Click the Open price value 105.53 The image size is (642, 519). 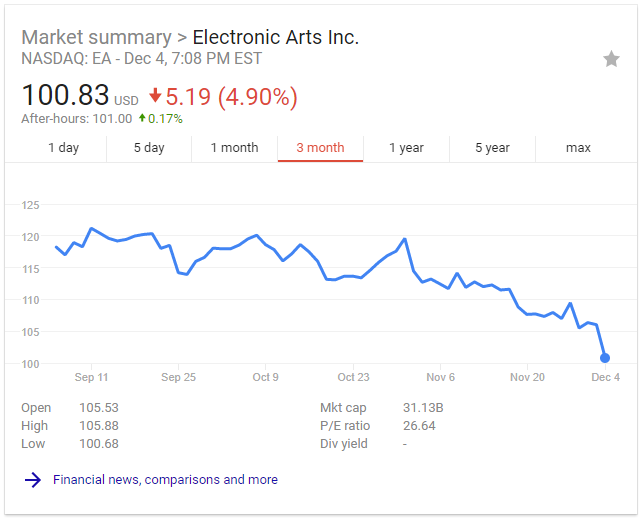click(99, 407)
